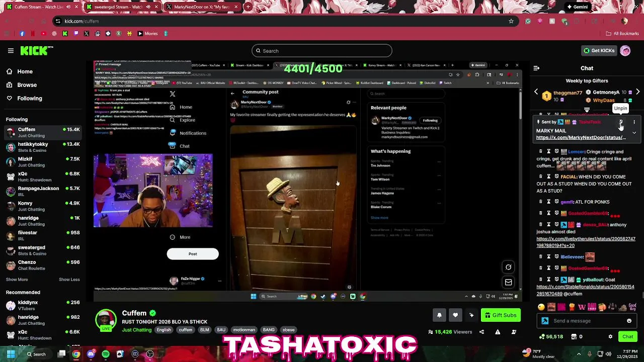The height and width of the screenshot is (362, 644).
Task: Click the chat identity gavel badge
Action: click(545, 321)
